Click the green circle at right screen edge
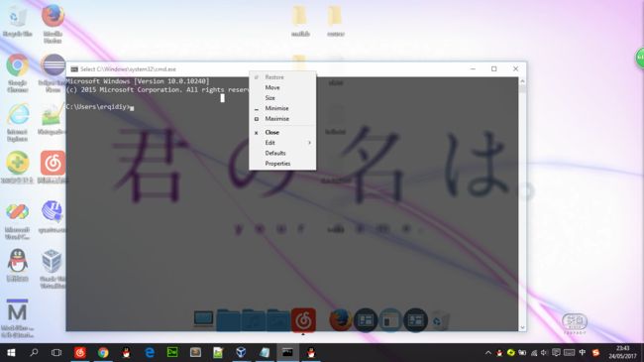The image size is (644, 362). pyautogui.click(x=640, y=58)
